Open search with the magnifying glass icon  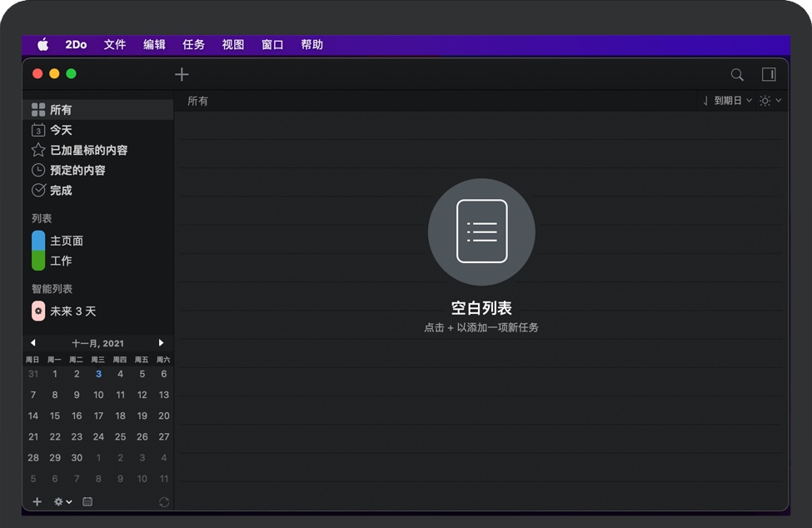pos(737,74)
